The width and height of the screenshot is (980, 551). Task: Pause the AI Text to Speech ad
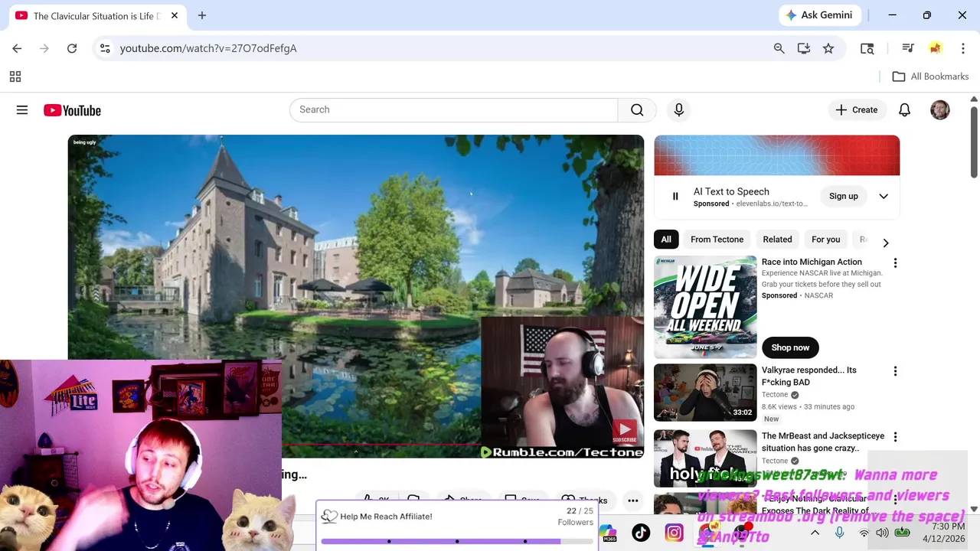pyautogui.click(x=675, y=197)
